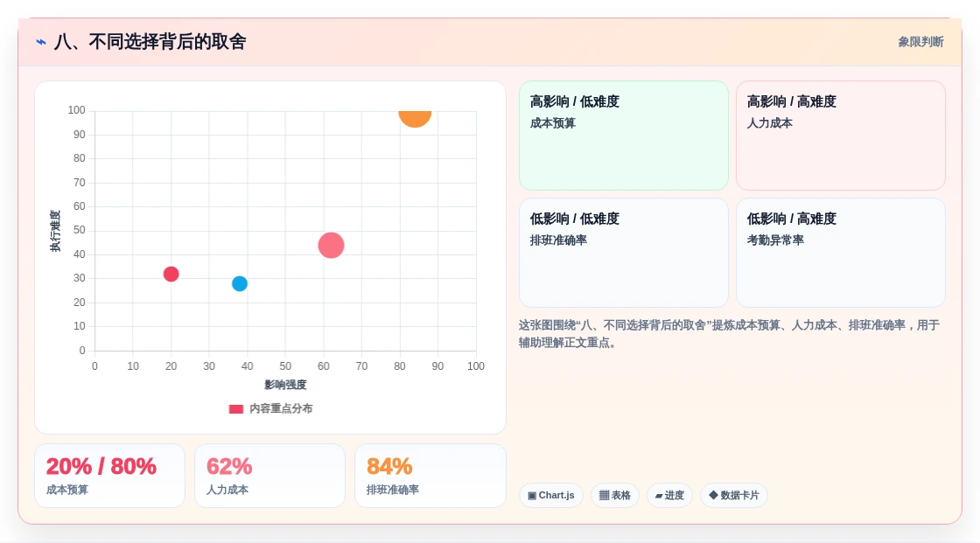Screen dimensions: 980x543
Task: Click the 数据卡片 tag chip
Action: 734,496
